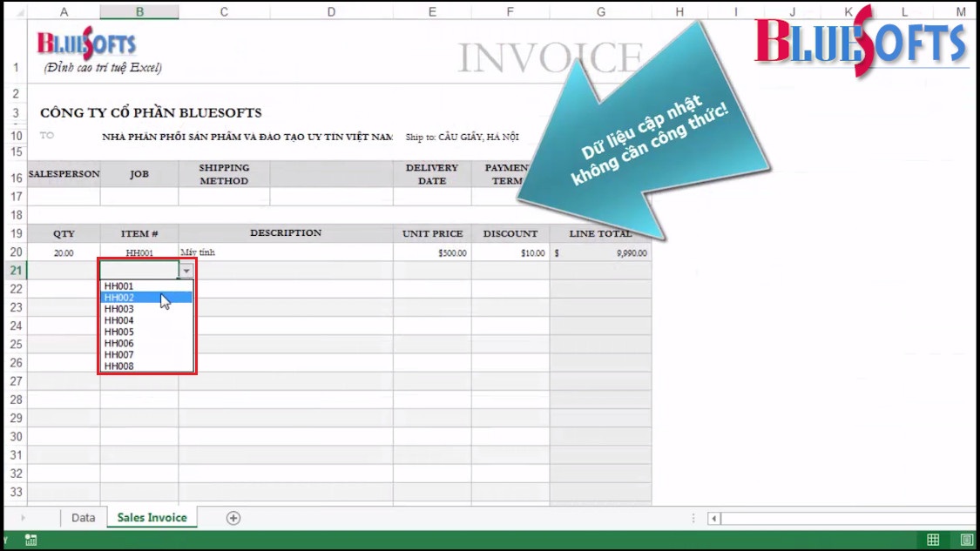Switch to the Data sheet tab
980x551 pixels.
point(83,518)
